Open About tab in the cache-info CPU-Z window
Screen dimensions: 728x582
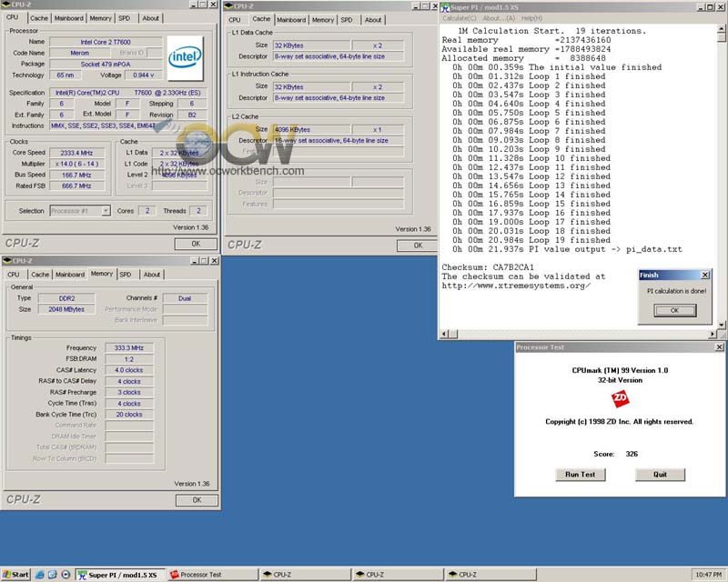click(373, 20)
